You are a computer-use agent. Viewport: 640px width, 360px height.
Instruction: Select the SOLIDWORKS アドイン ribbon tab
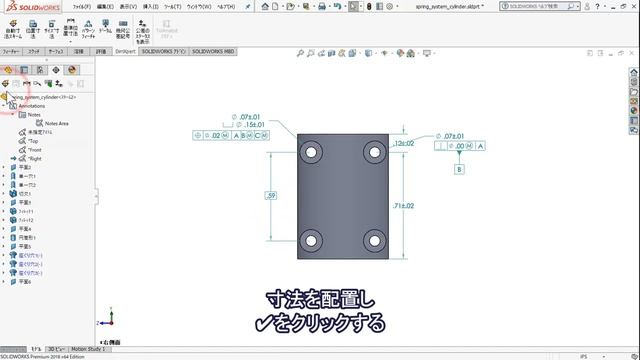click(164, 51)
